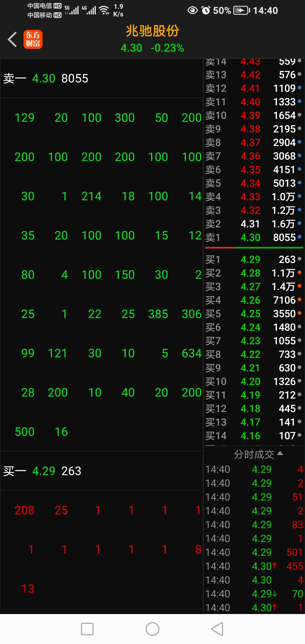
Task: Tap the sell queue order 634
Action: [x=191, y=353]
